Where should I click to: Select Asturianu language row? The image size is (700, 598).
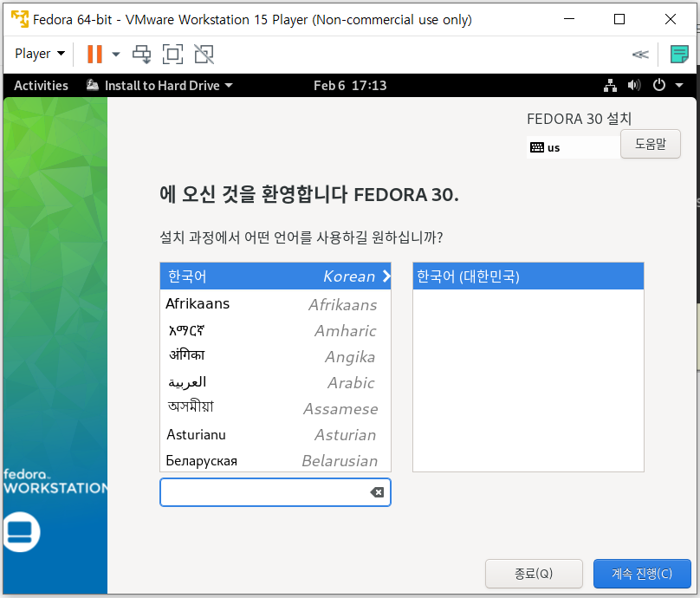pos(275,434)
